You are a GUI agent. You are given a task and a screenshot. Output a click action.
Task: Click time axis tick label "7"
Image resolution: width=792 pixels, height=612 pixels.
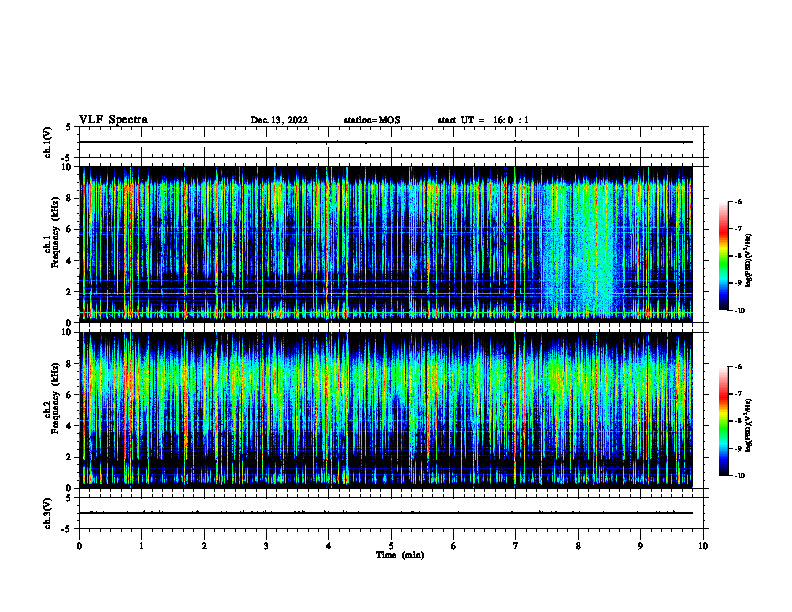pyautogui.click(x=516, y=546)
